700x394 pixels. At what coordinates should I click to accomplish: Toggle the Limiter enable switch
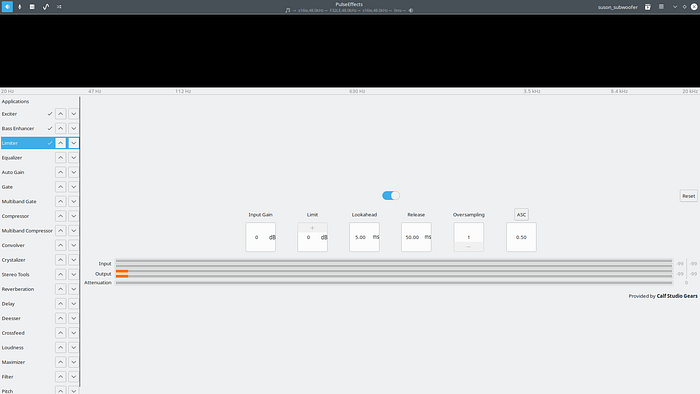click(x=391, y=195)
